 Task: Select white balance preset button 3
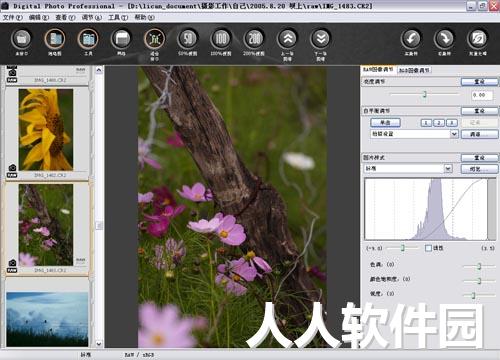pos(452,123)
